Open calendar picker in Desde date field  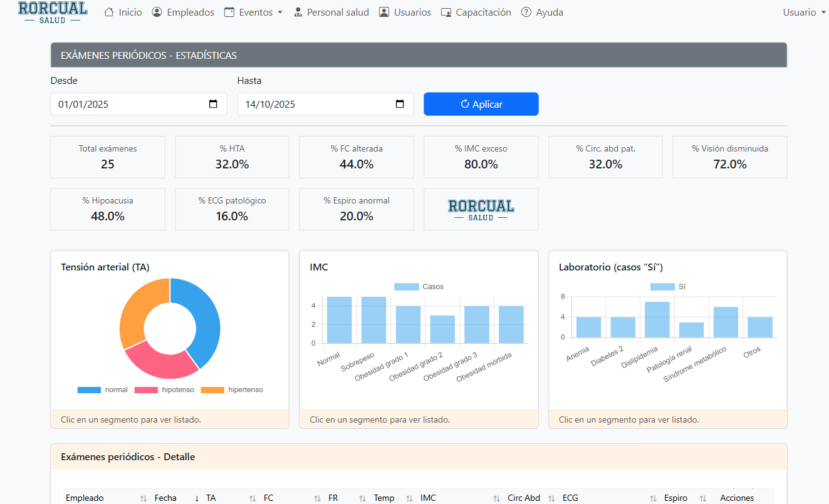point(213,105)
